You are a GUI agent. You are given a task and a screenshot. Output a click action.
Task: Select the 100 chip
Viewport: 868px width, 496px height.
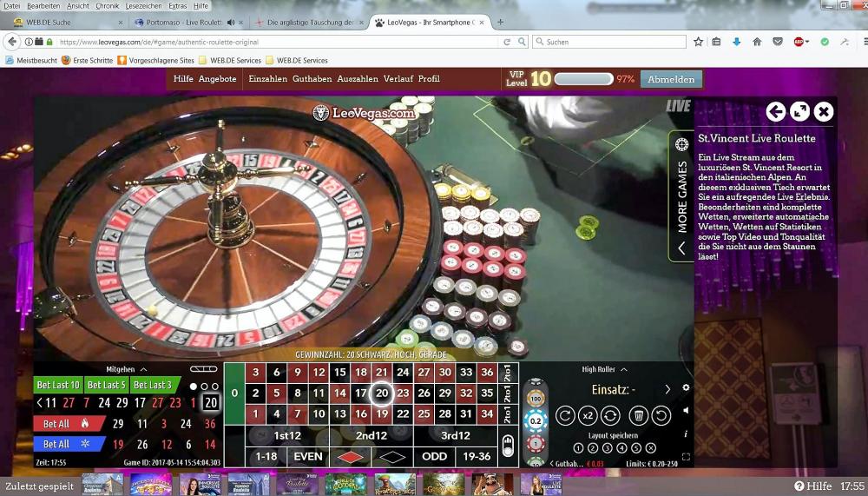[536, 399]
